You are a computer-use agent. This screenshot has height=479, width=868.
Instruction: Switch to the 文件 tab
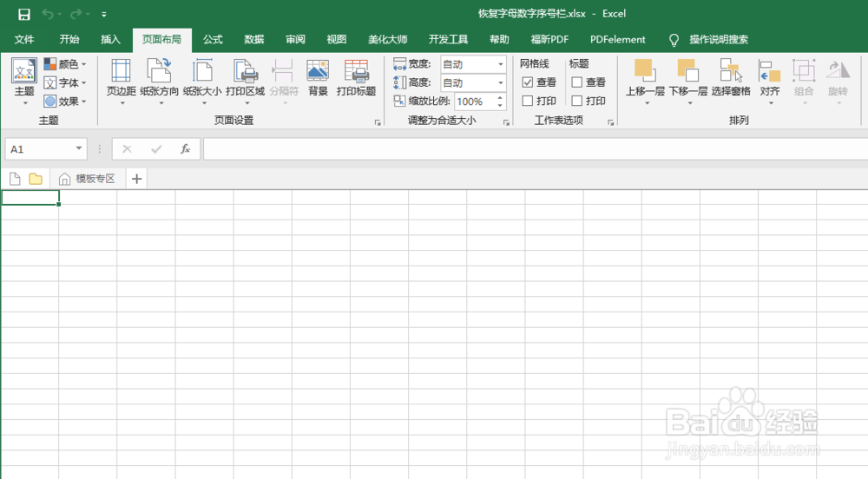24,39
